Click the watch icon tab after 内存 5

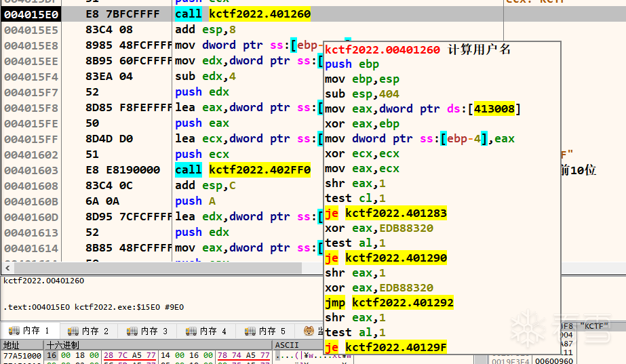point(309,331)
